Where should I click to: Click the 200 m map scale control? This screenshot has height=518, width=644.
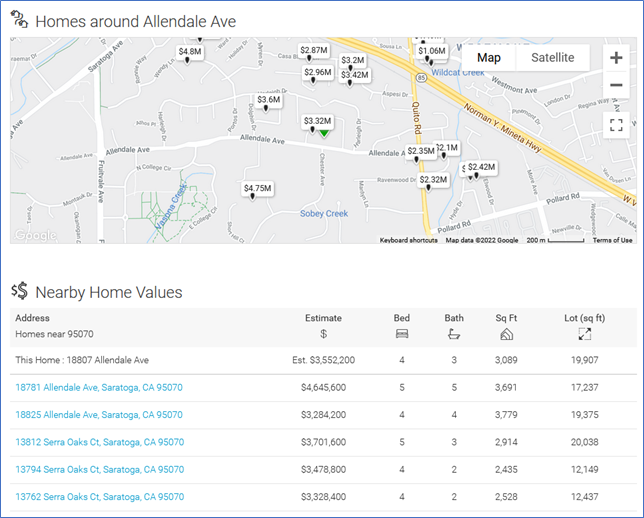[555, 240]
